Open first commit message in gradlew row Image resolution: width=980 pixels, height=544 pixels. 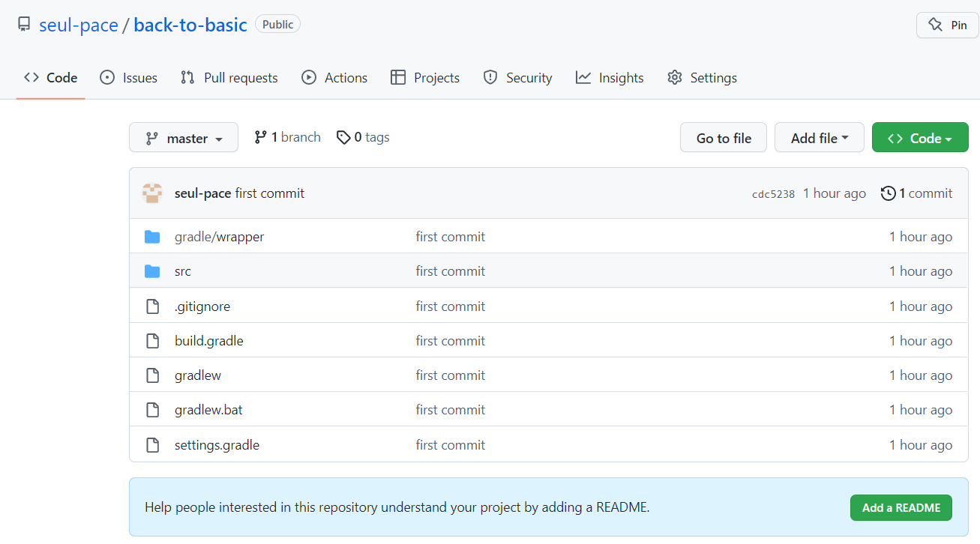tap(451, 375)
